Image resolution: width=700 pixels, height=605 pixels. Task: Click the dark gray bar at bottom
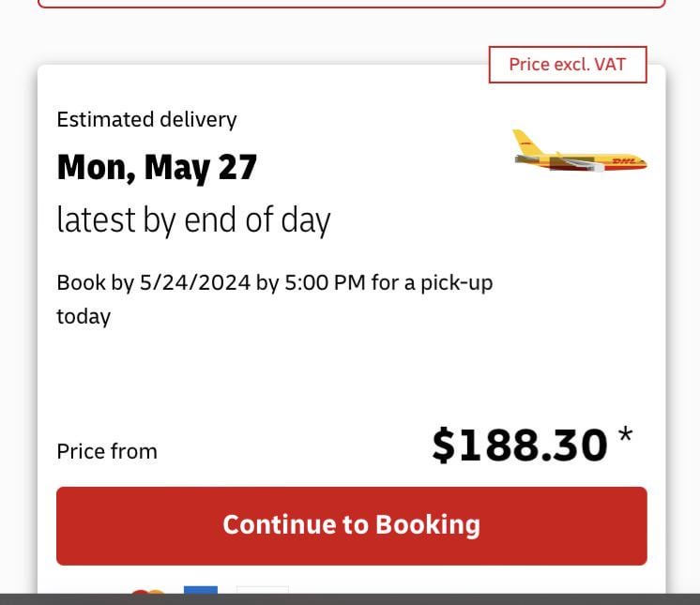tap(350, 598)
